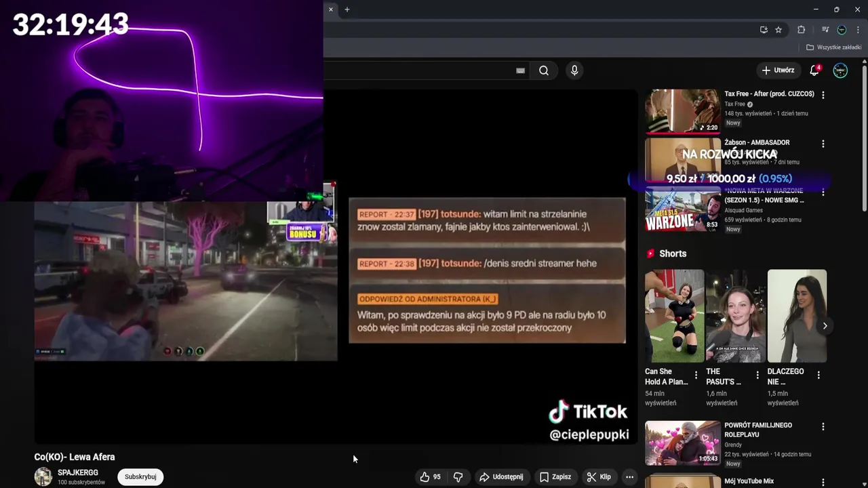This screenshot has width=868, height=488.
Task: Open Wszystkie zakładki bookmarks folder
Action: coord(834,47)
